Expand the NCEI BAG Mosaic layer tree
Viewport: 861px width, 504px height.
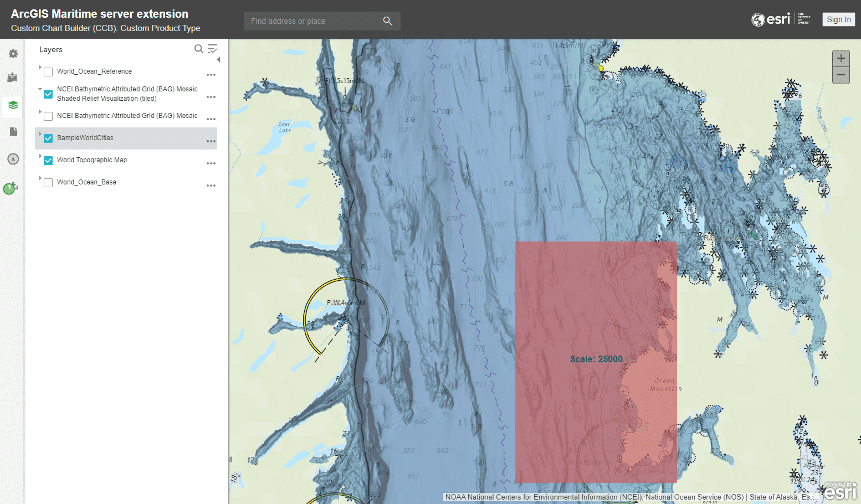40,111
